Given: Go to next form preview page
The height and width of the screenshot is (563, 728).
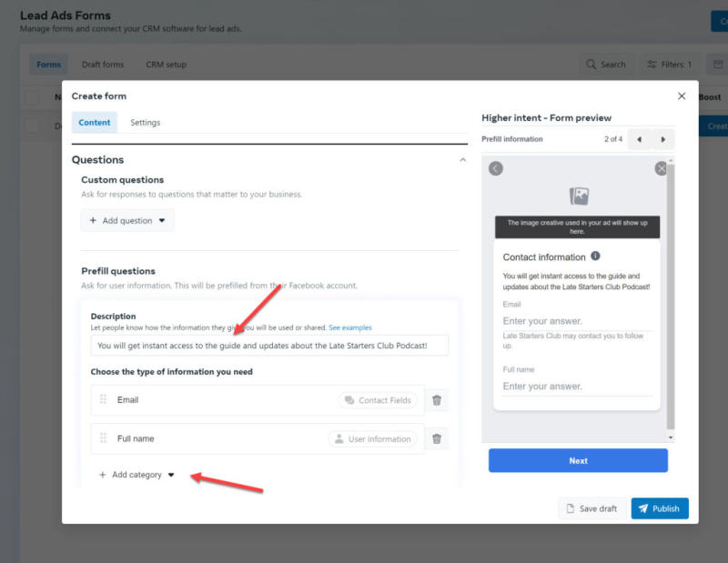Looking at the screenshot, I should (663, 139).
